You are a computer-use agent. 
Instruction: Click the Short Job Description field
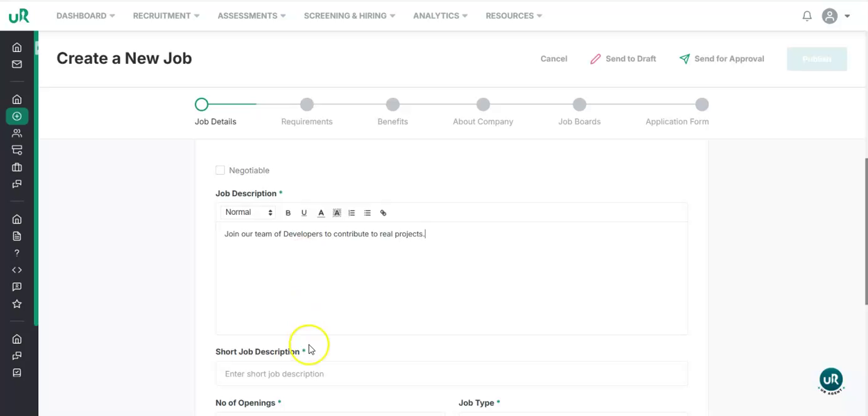[451, 374]
